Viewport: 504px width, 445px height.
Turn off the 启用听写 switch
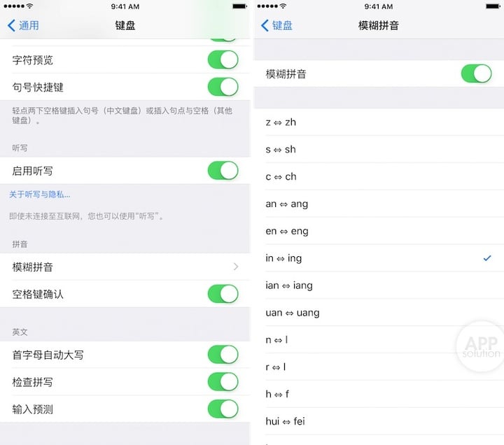[223, 171]
